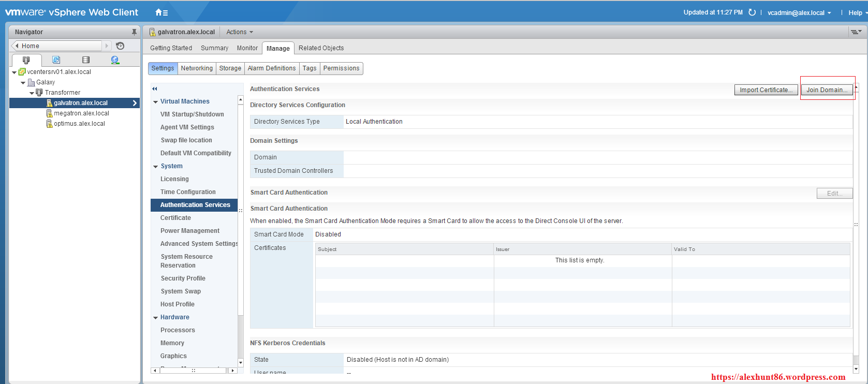Viewport: 868px width, 384px height.
Task: Collapse the Transformer cluster node
Action: [x=32, y=93]
